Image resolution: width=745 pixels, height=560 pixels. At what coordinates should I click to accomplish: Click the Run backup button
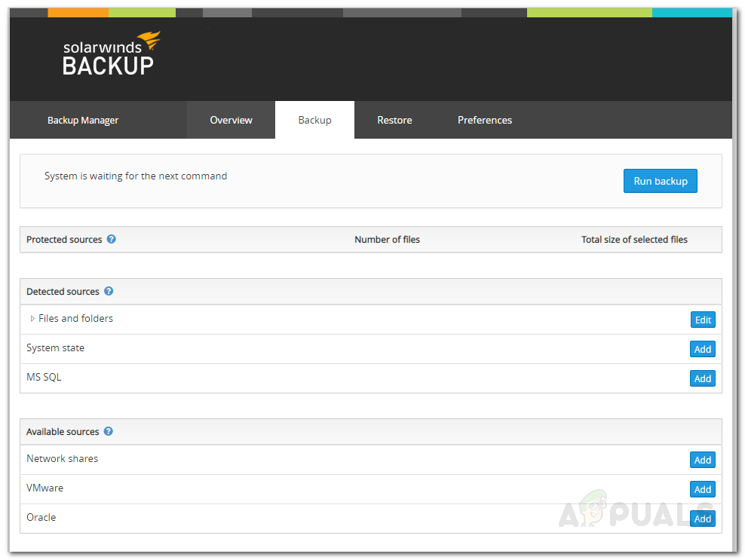coord(661,181)
